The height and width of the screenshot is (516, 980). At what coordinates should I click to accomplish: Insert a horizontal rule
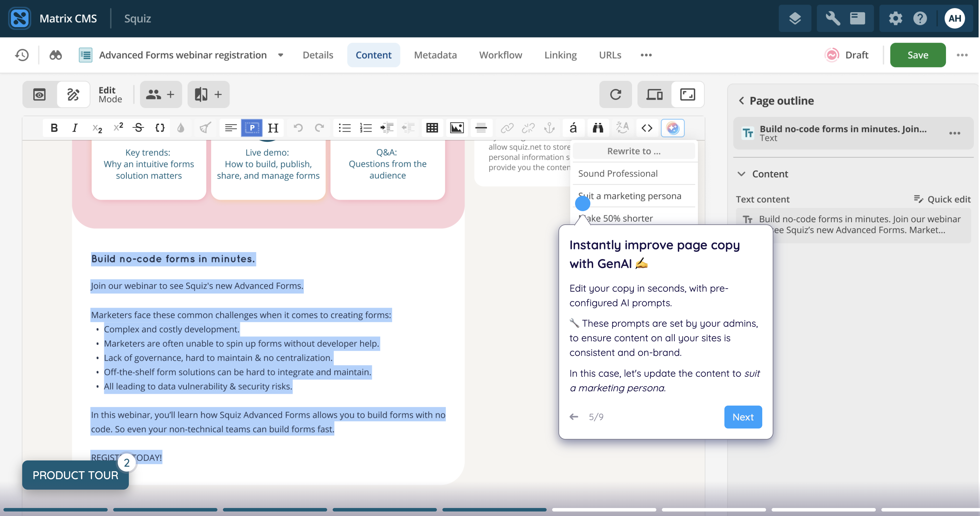481,128
